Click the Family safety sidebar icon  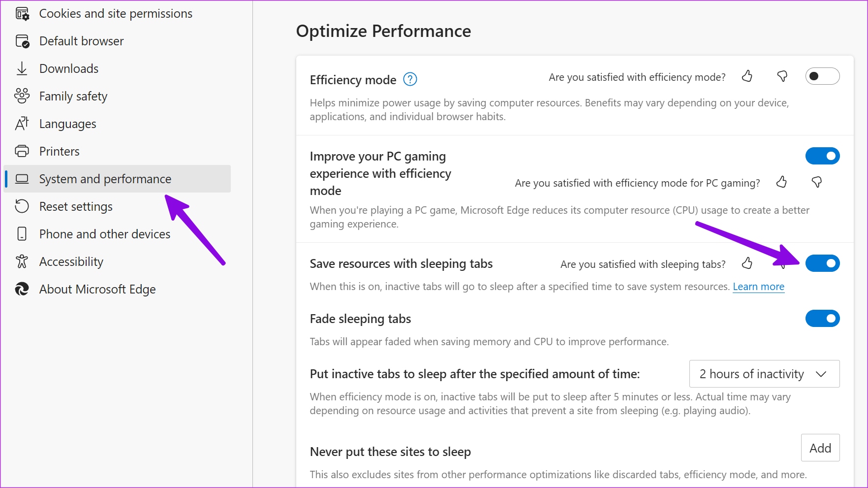22,96
